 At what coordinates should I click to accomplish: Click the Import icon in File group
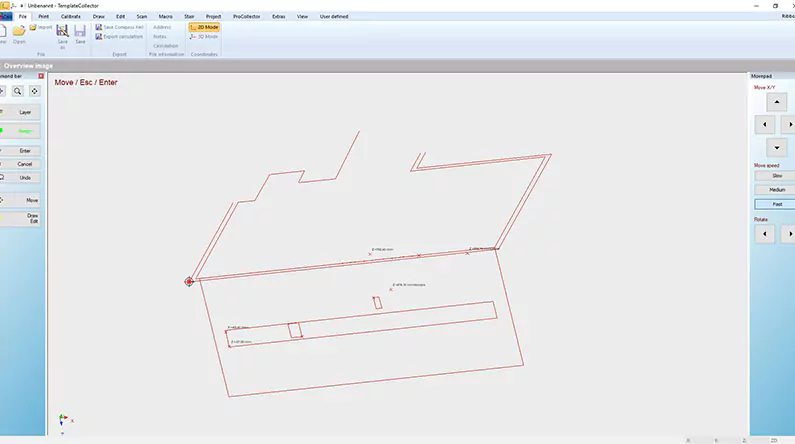(43, 28)
